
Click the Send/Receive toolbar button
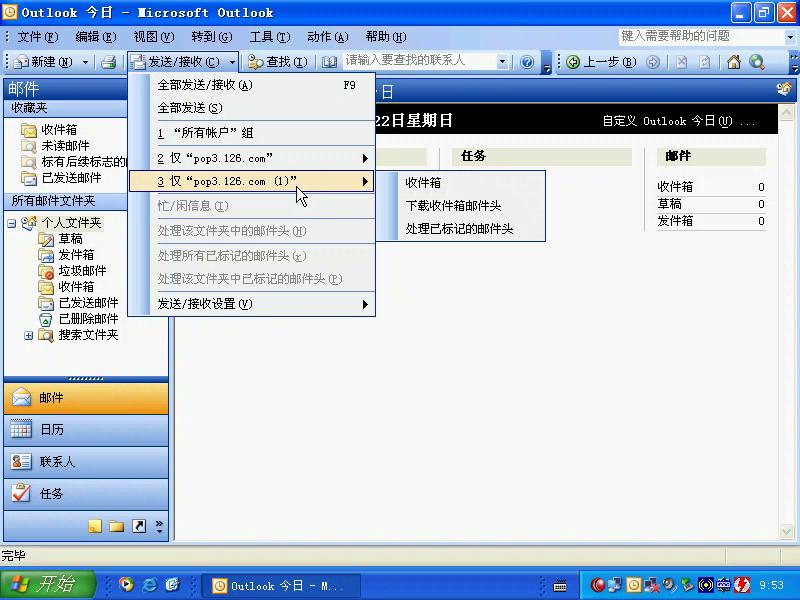pos(176,62)
